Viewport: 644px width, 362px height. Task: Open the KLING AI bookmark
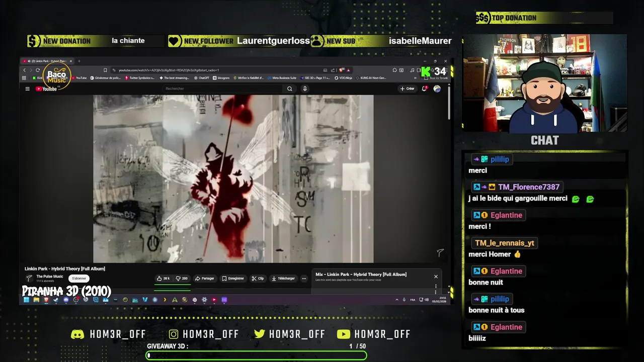click(371, 78)
